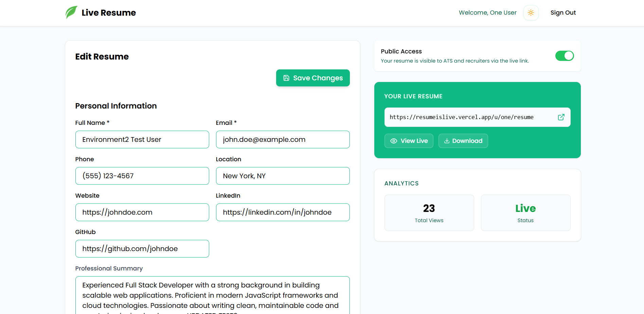Viewport: 644px width, 314px height.
Task: Click the Total Views analytics card
Action: click(x=429, y=213)
